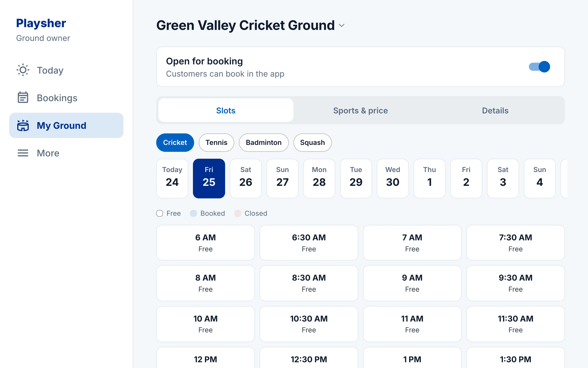Open the Details tab

pyautogui.click(x=495, y=110)
